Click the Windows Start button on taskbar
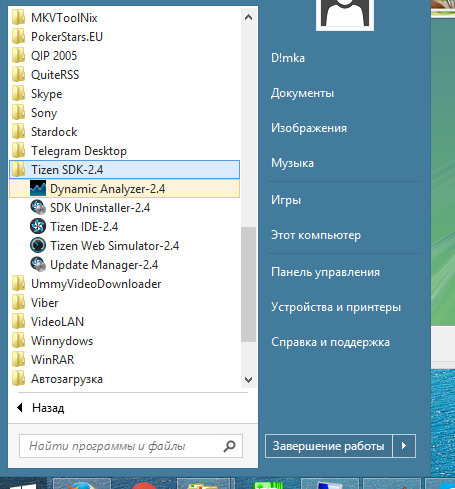This screenshot has width=455, height=489. (x=23, y=483)
